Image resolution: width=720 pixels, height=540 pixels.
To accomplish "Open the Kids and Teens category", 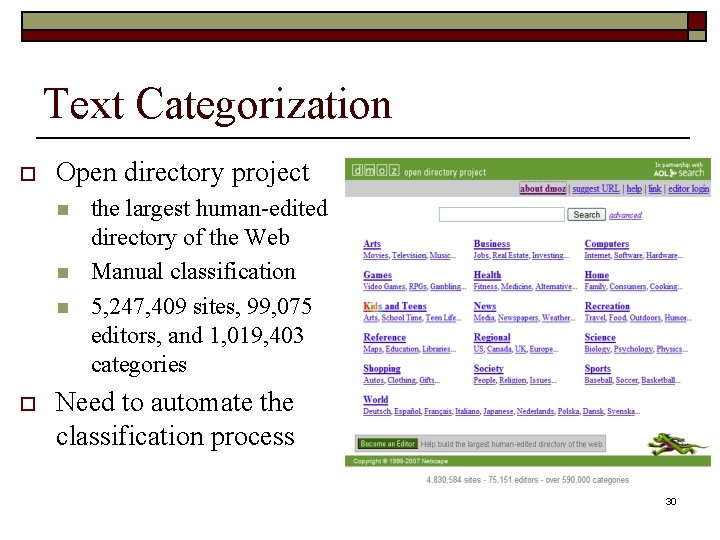I will (395, 306).
